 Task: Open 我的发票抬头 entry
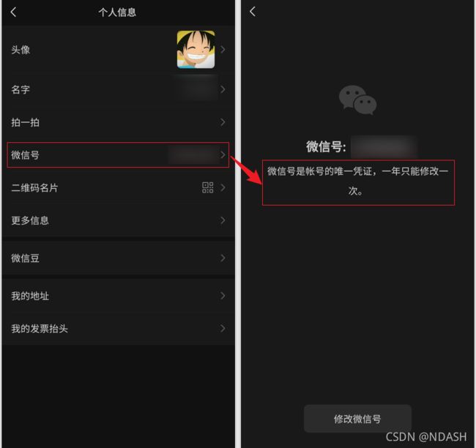(118, 329)
